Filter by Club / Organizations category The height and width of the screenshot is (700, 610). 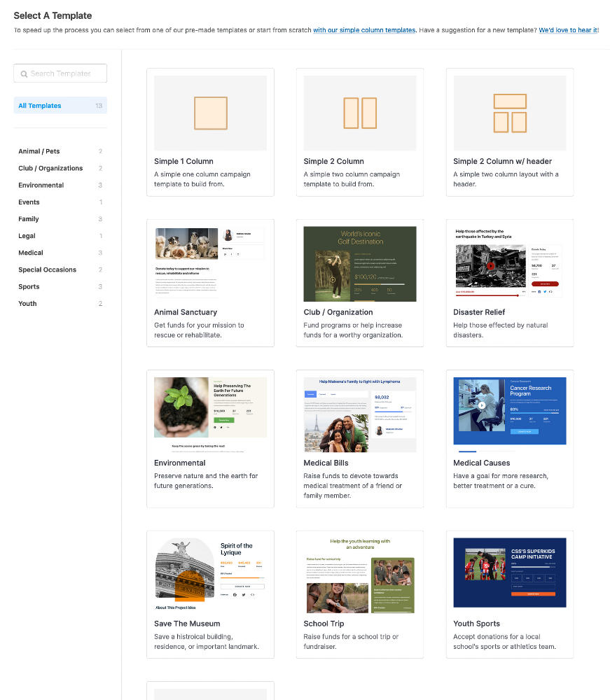60,168
